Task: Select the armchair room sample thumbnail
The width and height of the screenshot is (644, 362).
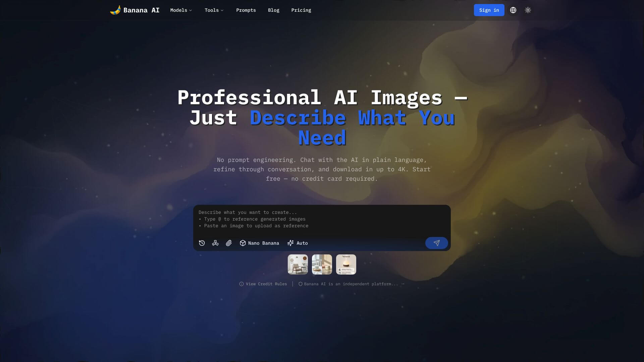Action: (298, 264)
